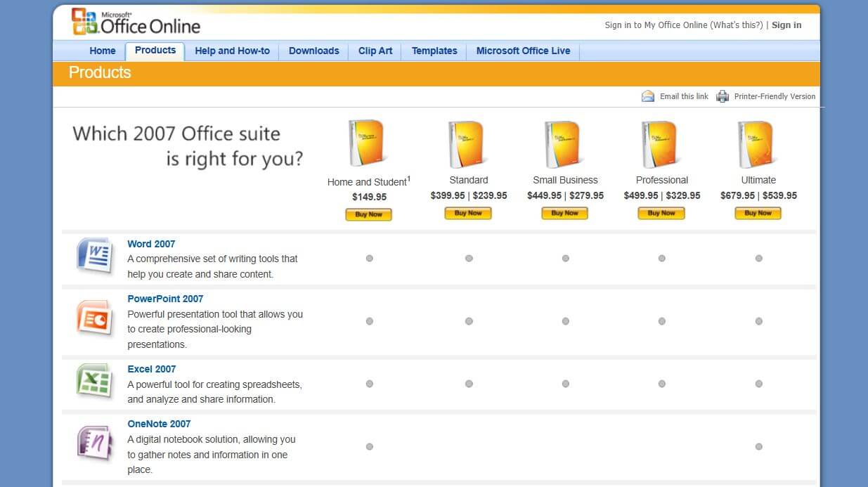The image size is (868, 487).
Task: Open the Word 2007 application icon
Action: click(x=94, y=256)
